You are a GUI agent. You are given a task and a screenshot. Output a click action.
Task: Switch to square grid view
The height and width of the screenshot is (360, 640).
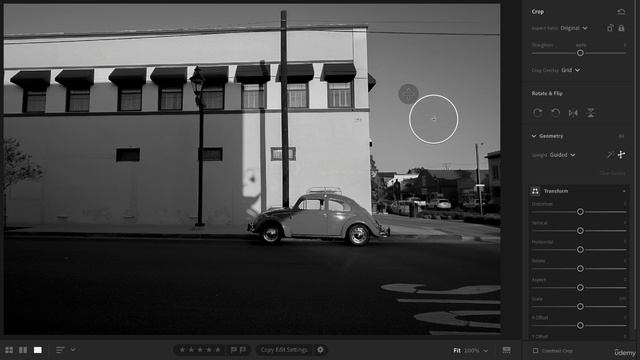23,350
